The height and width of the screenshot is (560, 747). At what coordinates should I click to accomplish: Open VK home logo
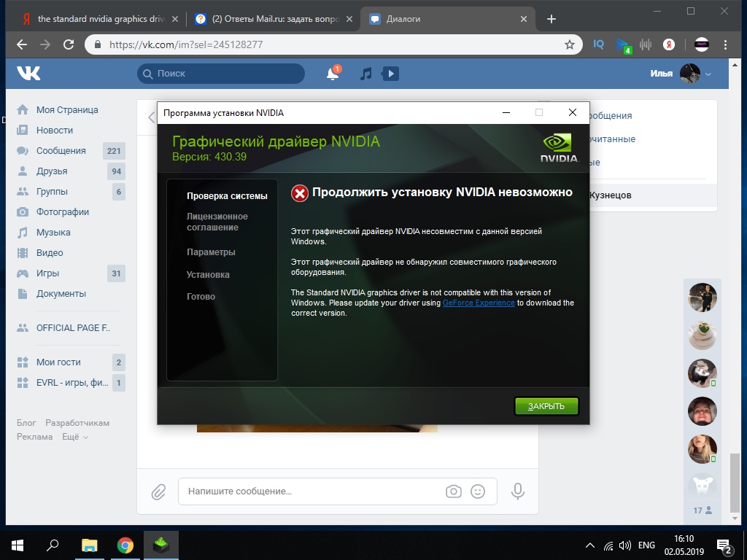pos(28,73)
